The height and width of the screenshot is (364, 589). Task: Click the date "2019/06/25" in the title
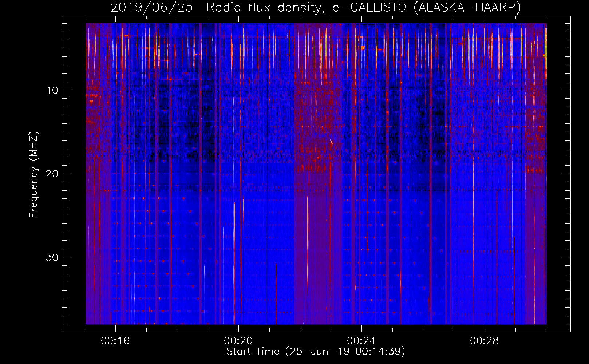tap(152, 8)
